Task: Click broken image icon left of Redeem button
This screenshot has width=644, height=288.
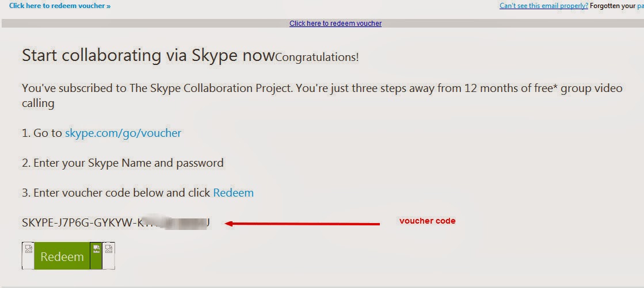Action: coord(29,248)
